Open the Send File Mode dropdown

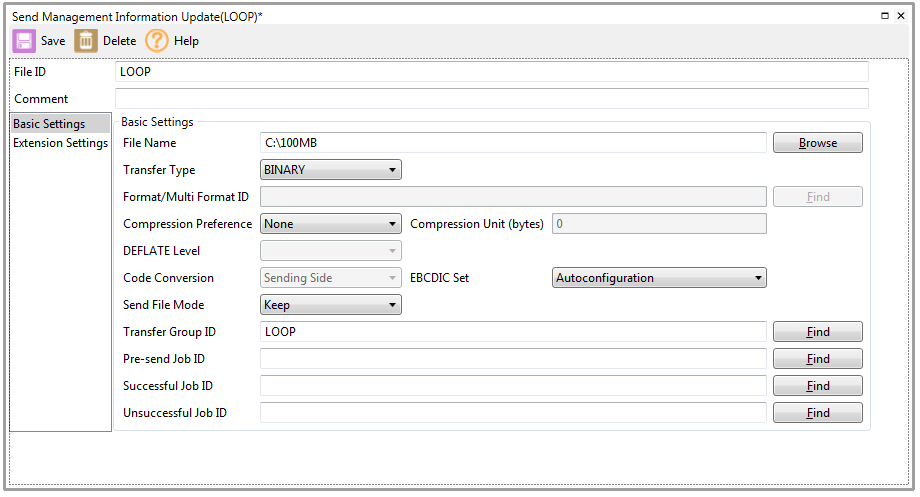pos(330,305)
